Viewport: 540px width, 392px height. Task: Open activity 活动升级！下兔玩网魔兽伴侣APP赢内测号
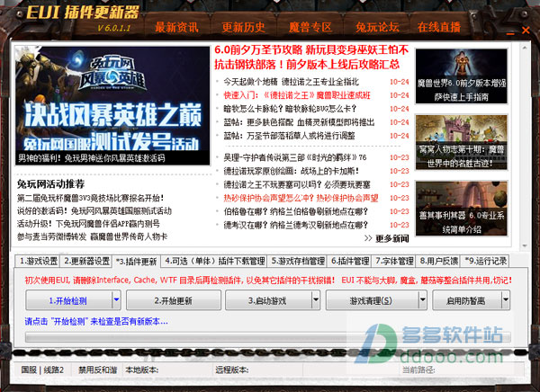(88, 224)
